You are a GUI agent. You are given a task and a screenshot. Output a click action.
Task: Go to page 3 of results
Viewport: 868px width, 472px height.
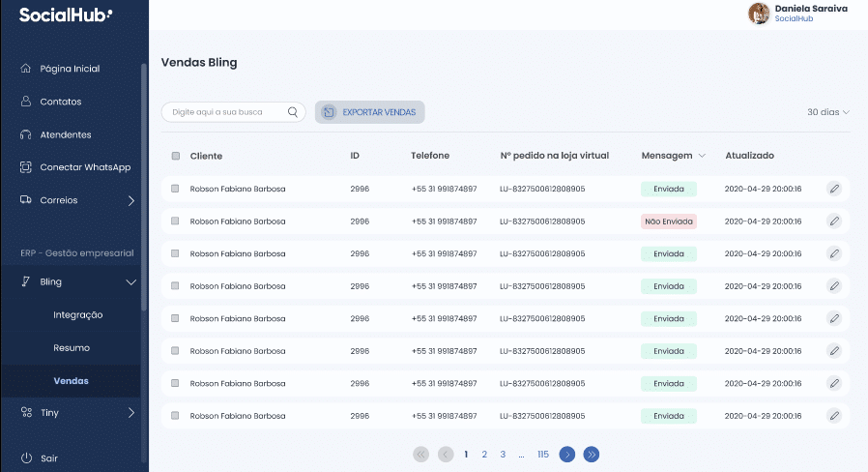[x=503, y=454]
